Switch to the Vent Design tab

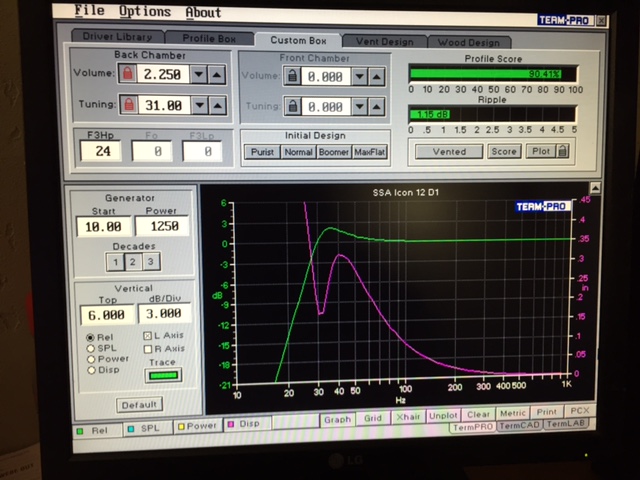(x=384, y=42)
